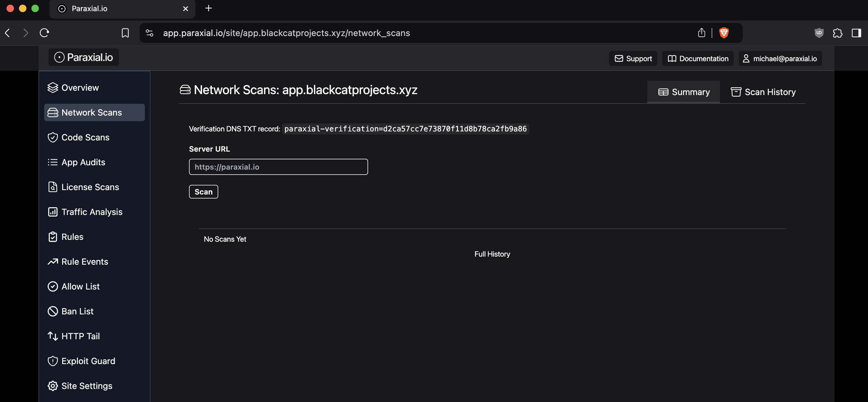The width and height of the screenshot is (868, 402).
Task: Open michael@paraxial.io account menu
Action: (780, 59)
